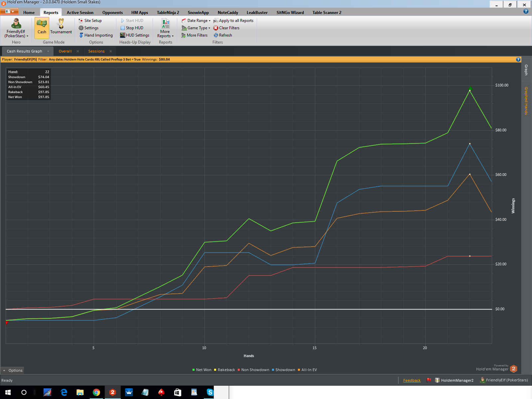
Task: Close the Cash Results Graph tab
Action: tap(48, 51)
